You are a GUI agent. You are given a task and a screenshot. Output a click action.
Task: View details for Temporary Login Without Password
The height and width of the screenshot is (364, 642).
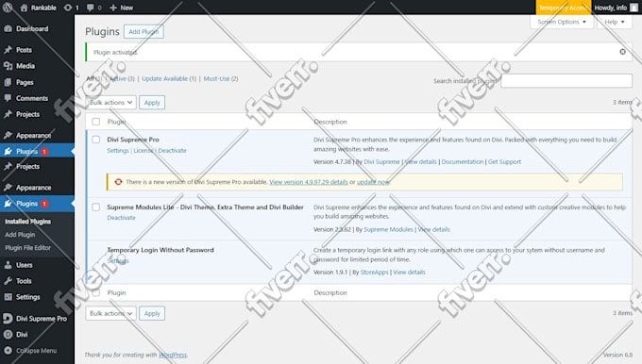[x=409, y=272]
